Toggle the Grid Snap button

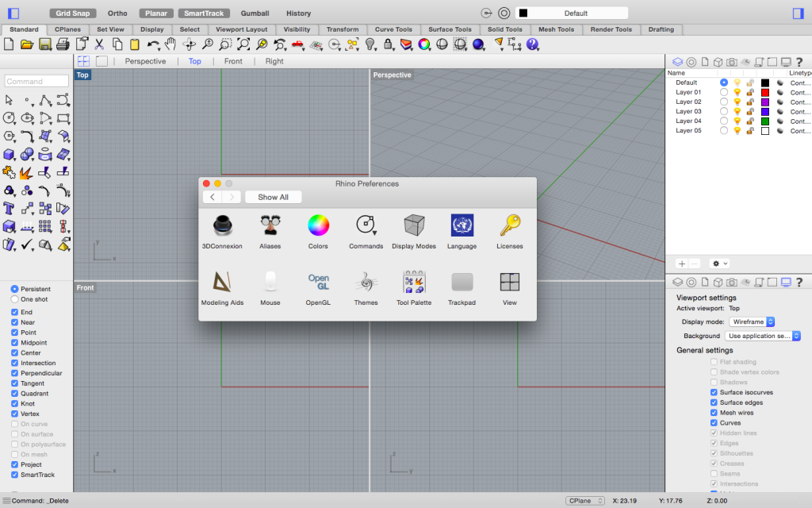[72, 13]
